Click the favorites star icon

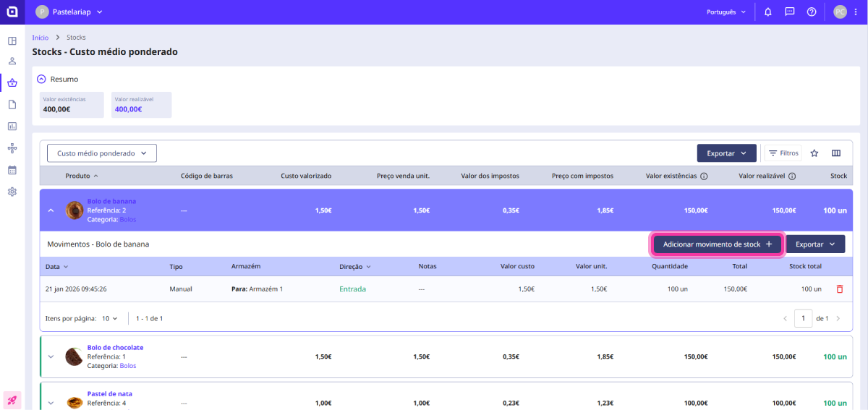point(814,153)
